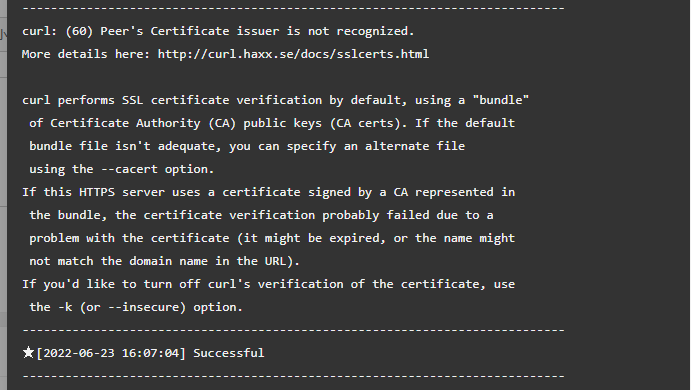Open the curl.haxx.se sslcerts.html URL

[x=293, y=54]
